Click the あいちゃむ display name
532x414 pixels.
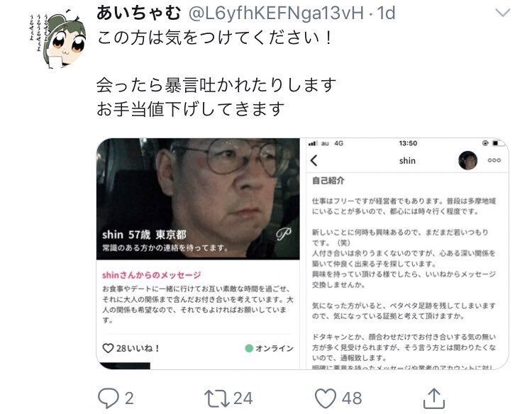139,13
